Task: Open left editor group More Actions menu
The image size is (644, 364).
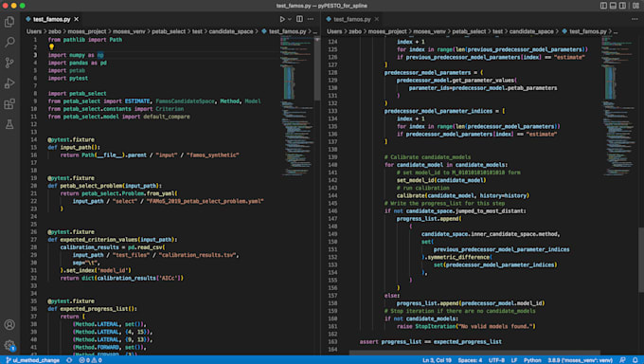Action: pos(311,19)
